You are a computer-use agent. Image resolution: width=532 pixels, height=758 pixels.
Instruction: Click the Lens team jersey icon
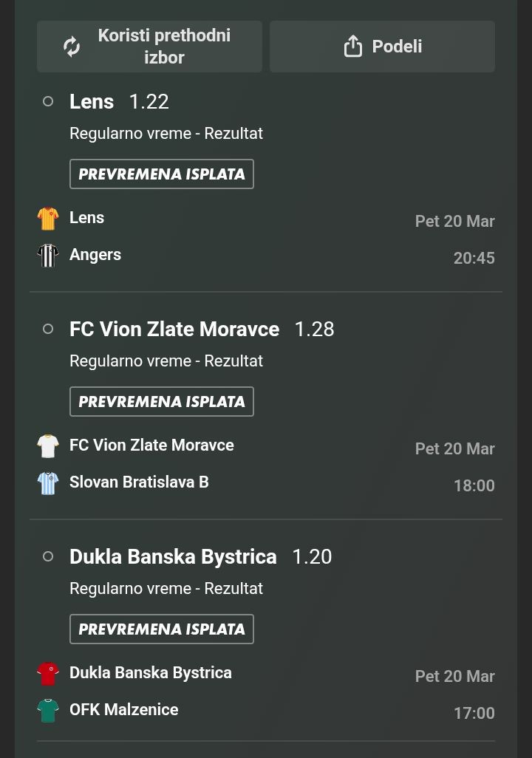pos(48,219)
